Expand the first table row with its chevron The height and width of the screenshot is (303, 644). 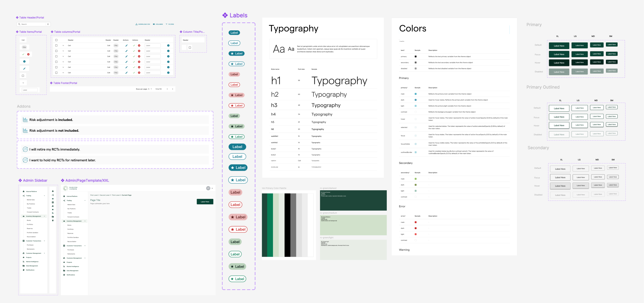(63, 46)
